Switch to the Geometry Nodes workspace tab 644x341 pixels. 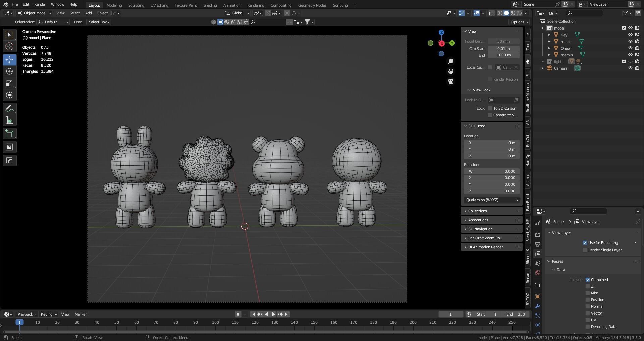pyautogui.click(x=312, y=5)
